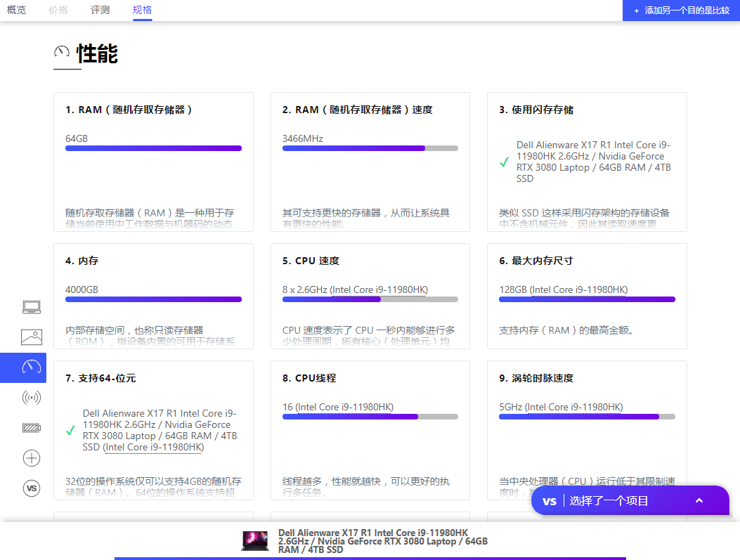Click description 类似 SSD 这样采用闪存架构
This screenshot has width=740, height=560.
pyautogui.click(x=584, y=218)
